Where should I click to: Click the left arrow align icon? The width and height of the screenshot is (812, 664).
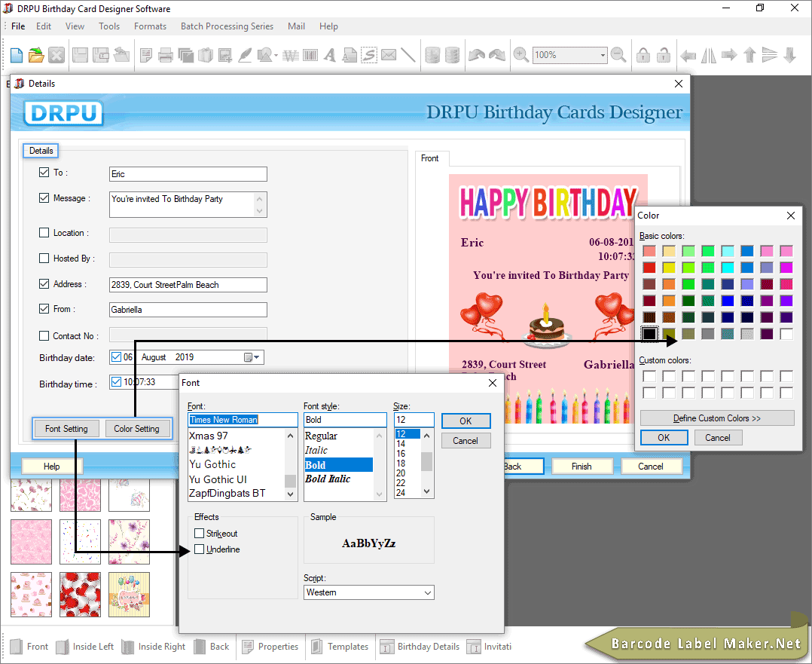coord(688,55)
